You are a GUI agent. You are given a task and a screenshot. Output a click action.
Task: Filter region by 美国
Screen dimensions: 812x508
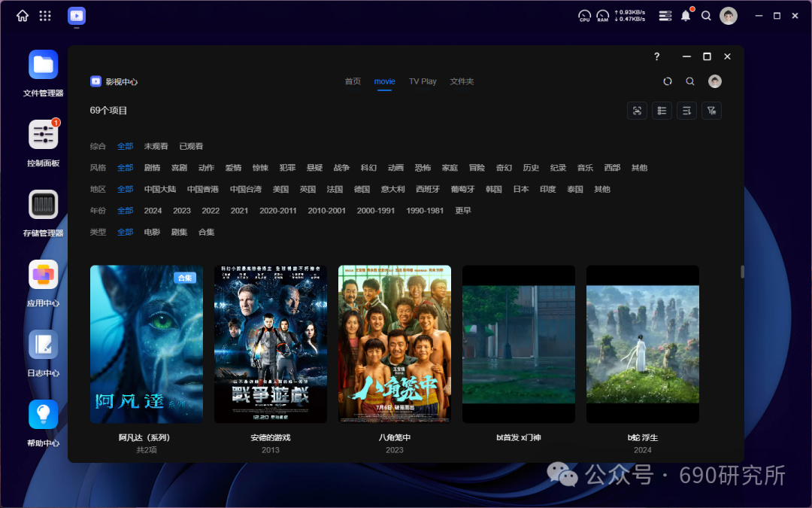click(280, 189)
